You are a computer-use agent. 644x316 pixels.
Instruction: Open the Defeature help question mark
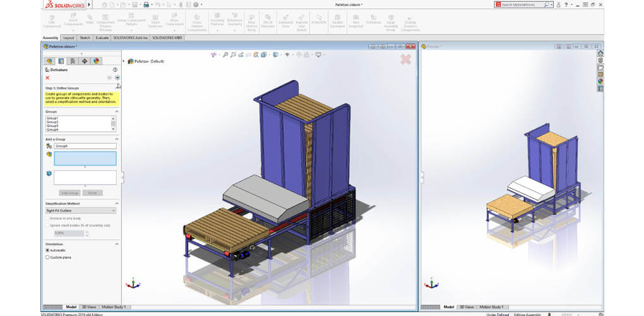point(115,70)
